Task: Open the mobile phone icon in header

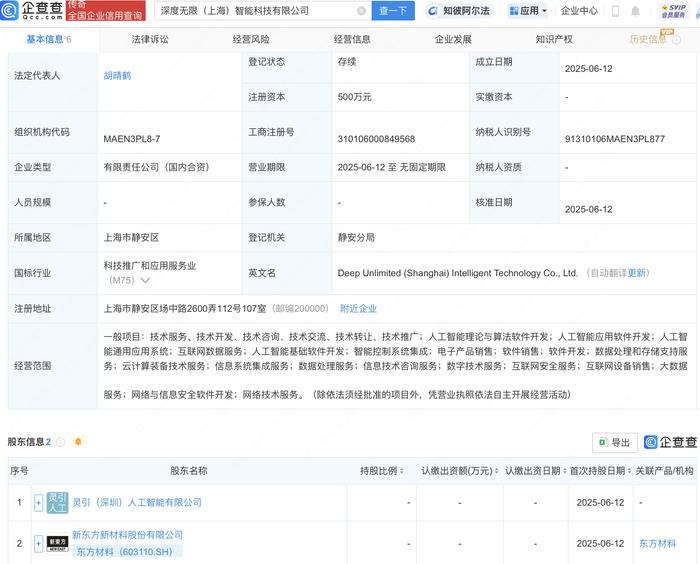Action: coord(615,11)
